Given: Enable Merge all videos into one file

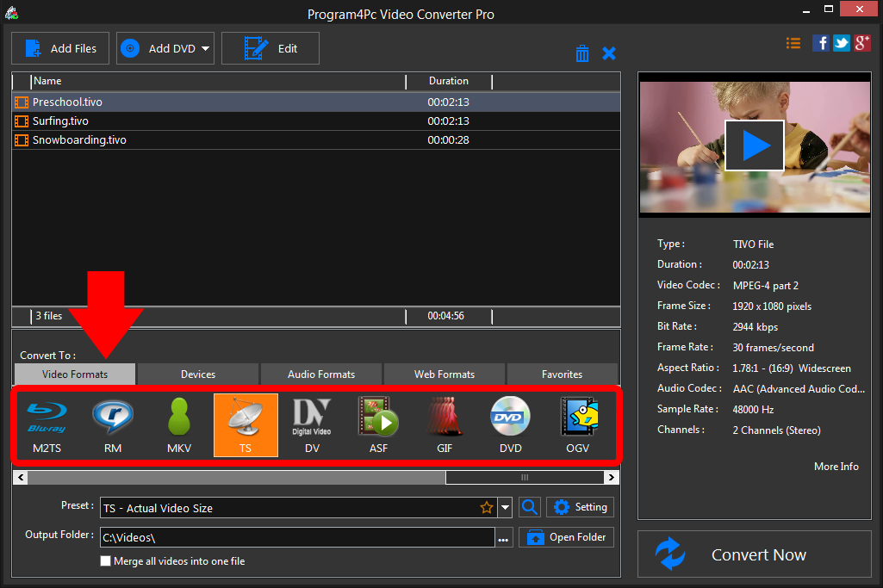Looking at the screenshot, I should 105,561.
